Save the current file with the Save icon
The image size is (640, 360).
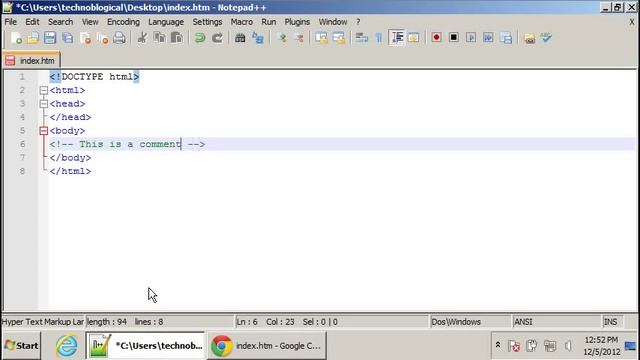coord(50,38)
